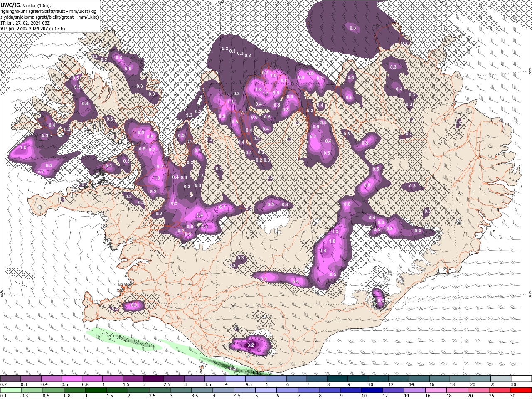This screenshot has width=532, height=399.
Task: Click the 0.9 value on the southwest peninsula patch
Action: [134, 305]
